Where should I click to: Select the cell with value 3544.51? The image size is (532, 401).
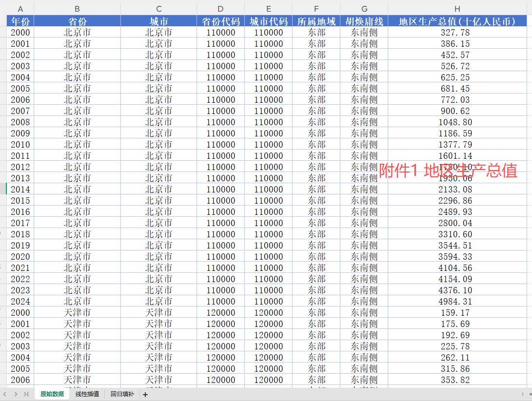click(457, 245)
